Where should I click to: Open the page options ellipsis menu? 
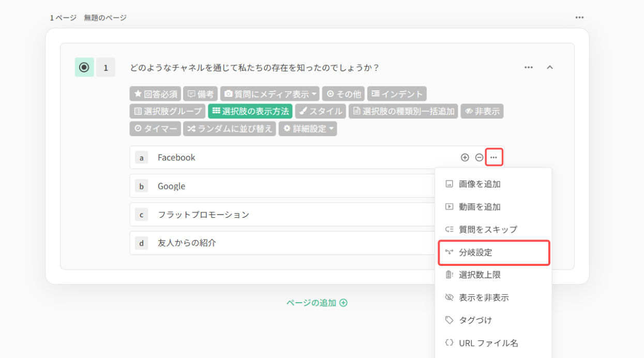[579, 18]
